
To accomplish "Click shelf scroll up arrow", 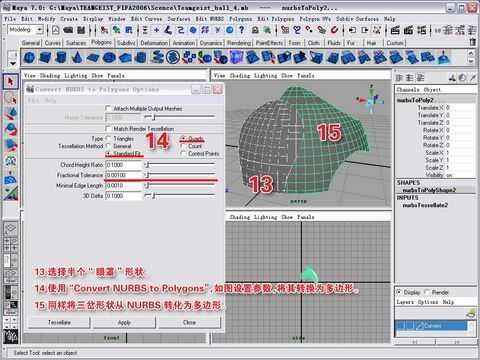I will [471, 53].
